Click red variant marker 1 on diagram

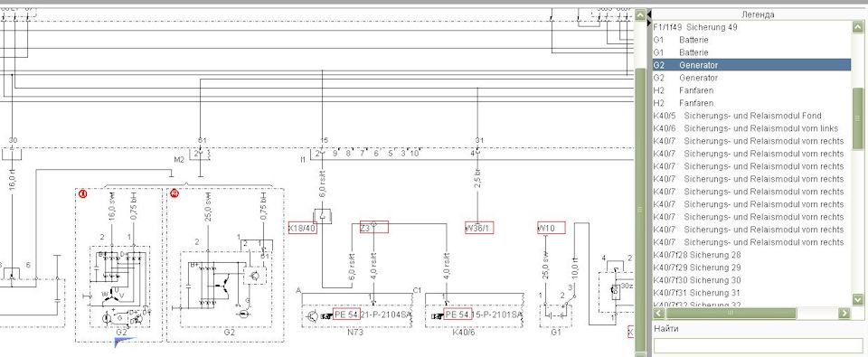point(82,193)
